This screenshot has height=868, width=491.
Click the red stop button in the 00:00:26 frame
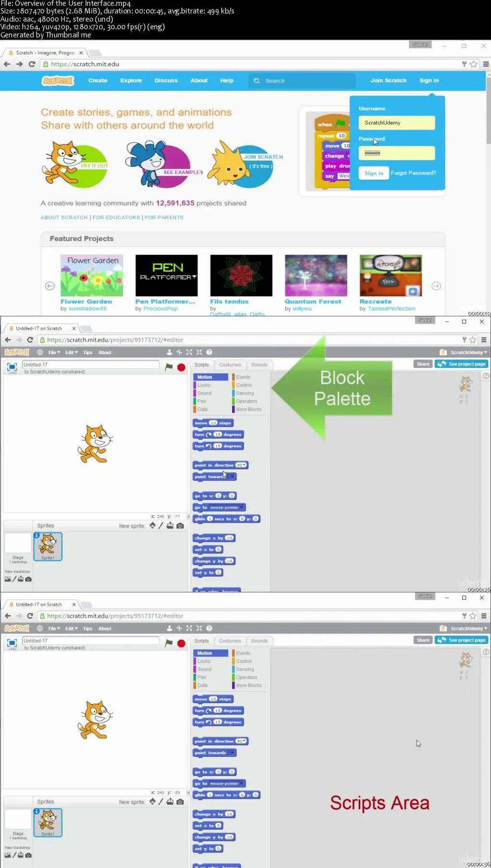tap(181, 367)
